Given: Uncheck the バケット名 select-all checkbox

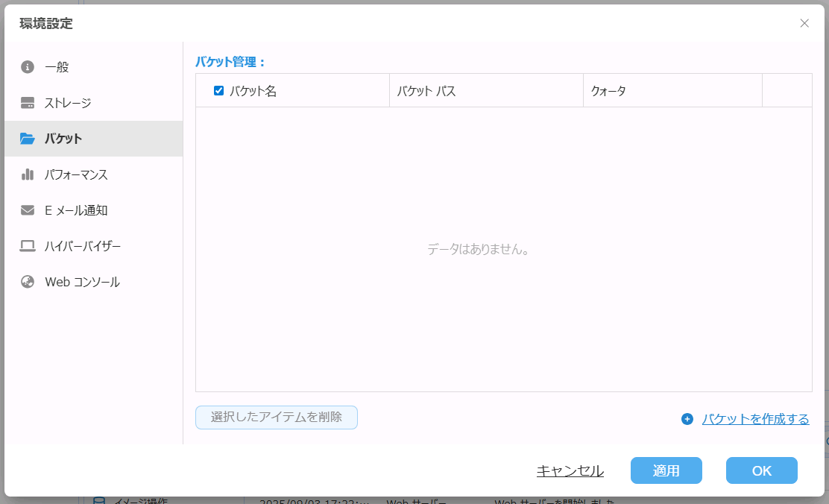Looking at the screenshot, I should [218, 91].
